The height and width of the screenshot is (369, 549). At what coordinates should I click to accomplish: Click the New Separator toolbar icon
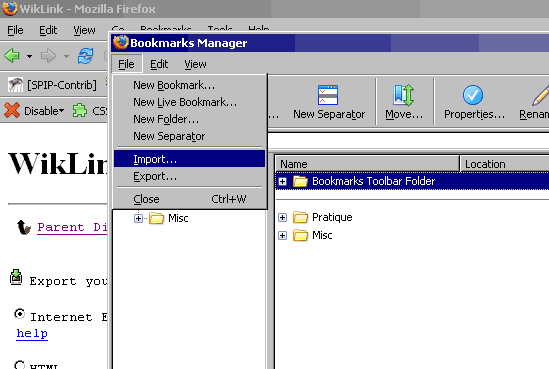(x=328, y=102)
